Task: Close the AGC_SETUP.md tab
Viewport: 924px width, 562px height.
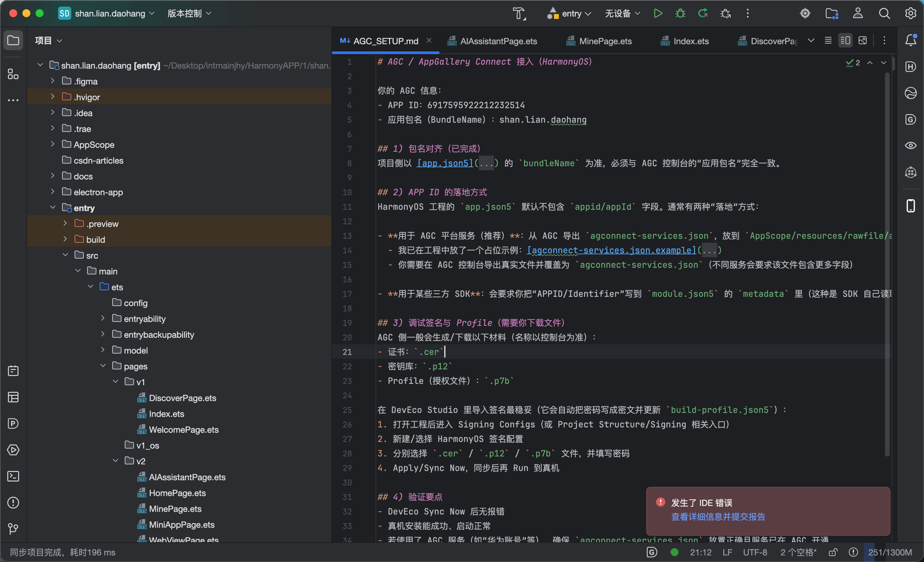Action: click(429, 41)
